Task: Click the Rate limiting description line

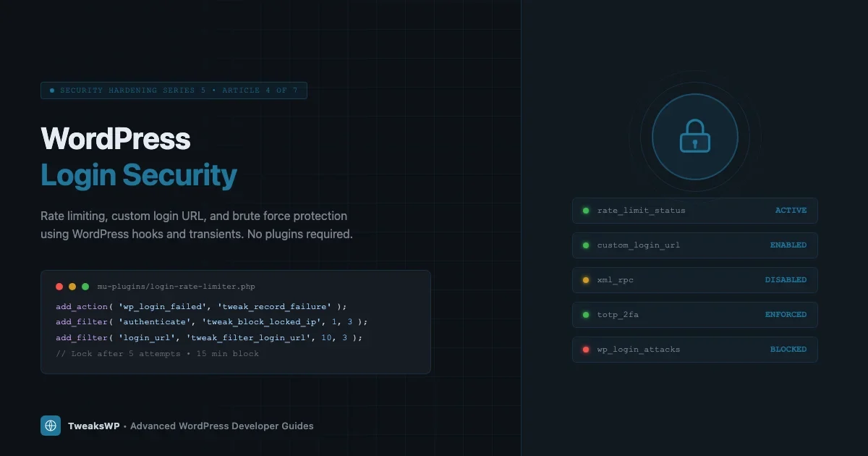Action: [194, 216]
